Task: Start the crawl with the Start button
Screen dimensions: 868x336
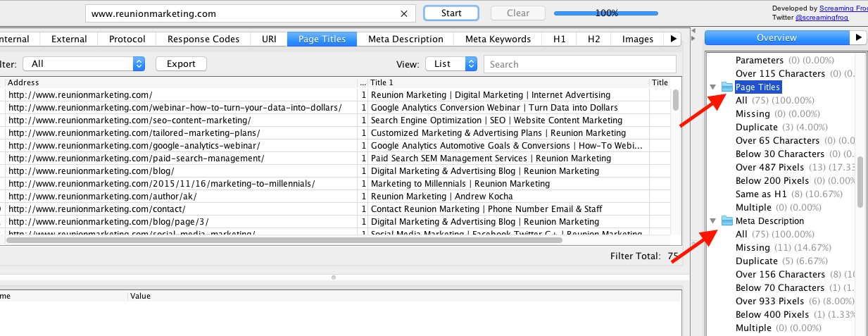Action: point(451,13)
